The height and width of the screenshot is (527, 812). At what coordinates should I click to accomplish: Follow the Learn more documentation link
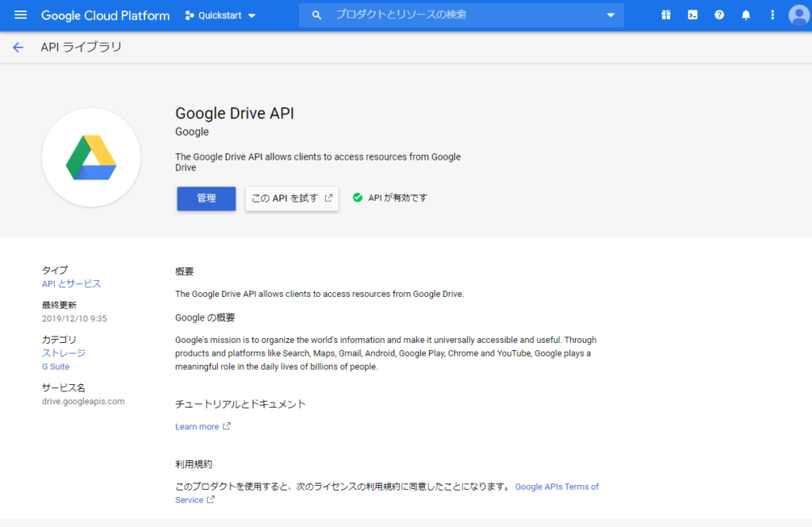197,426
